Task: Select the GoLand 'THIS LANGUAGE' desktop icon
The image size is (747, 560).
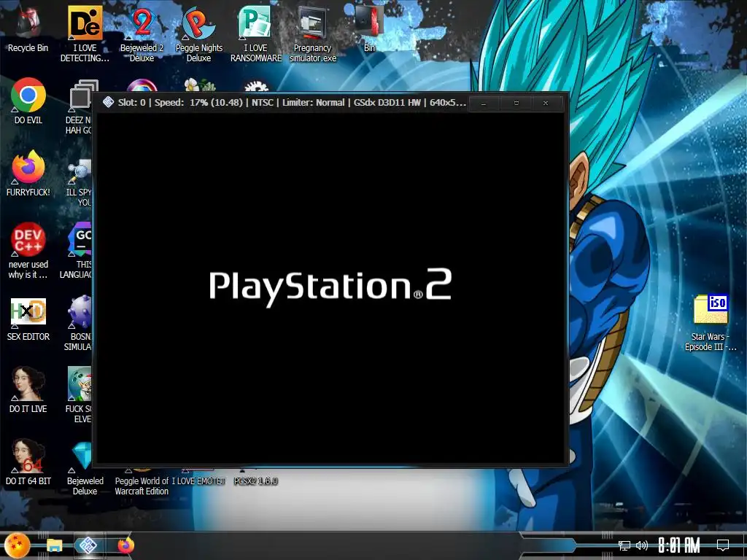Action: 76,251
